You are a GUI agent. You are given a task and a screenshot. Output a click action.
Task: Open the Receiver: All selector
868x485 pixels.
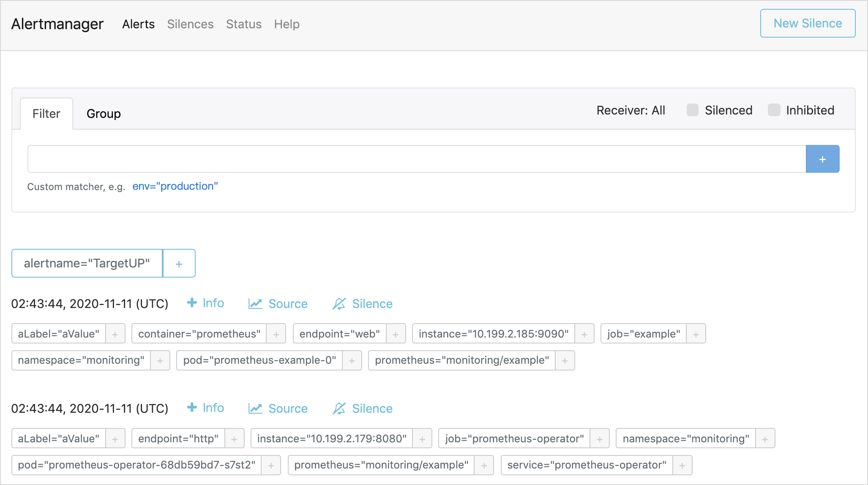click(x=631, y=110)
